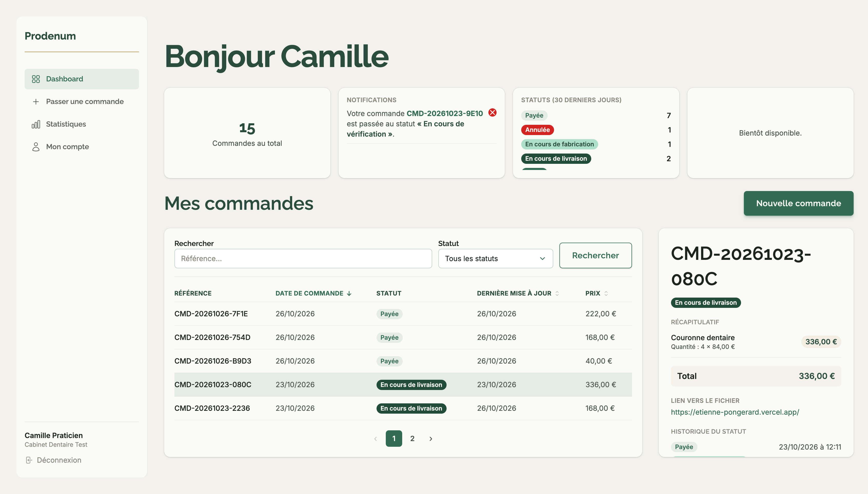Click the Statut column header
The width and height of the screenshot is (868, 494).
389,293
